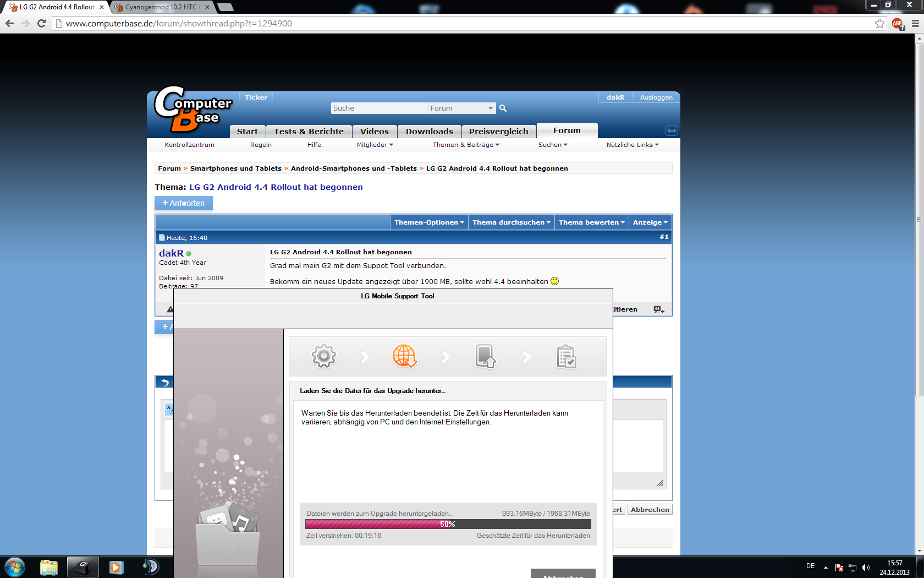The width and height of the screenshot is (924, 578).
Task: Click the Kontrollzentrum link
Action: [189, 145]
